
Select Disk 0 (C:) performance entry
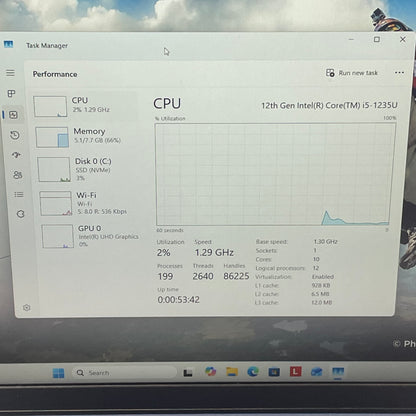click(x=87, y=169)
